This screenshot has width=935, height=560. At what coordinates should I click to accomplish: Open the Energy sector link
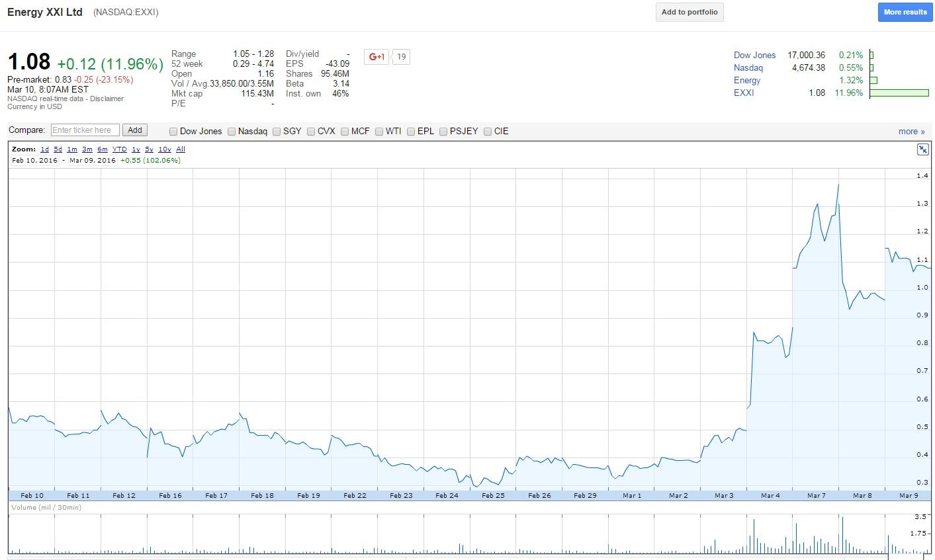(x=747, y=80)
